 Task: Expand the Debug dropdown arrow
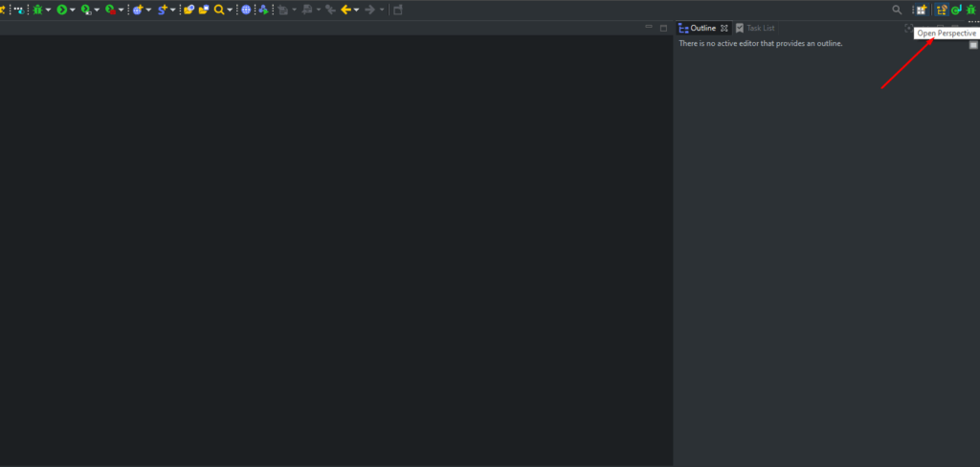click(48, 10)
